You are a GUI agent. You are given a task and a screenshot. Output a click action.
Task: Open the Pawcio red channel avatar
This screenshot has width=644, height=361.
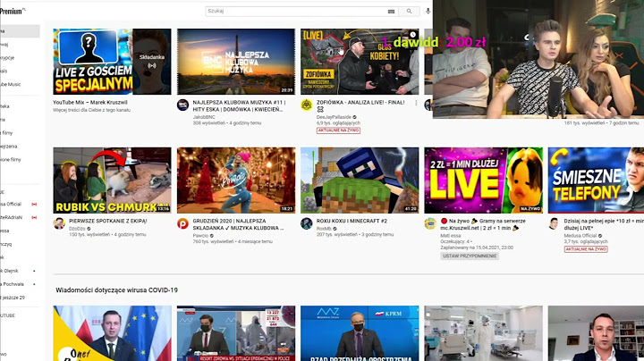point(182,223)
